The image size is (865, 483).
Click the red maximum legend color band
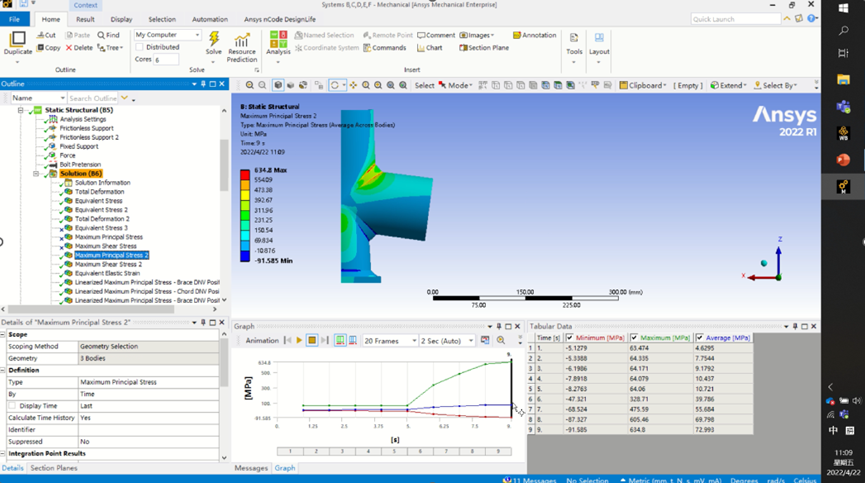[x=245, y=175]
